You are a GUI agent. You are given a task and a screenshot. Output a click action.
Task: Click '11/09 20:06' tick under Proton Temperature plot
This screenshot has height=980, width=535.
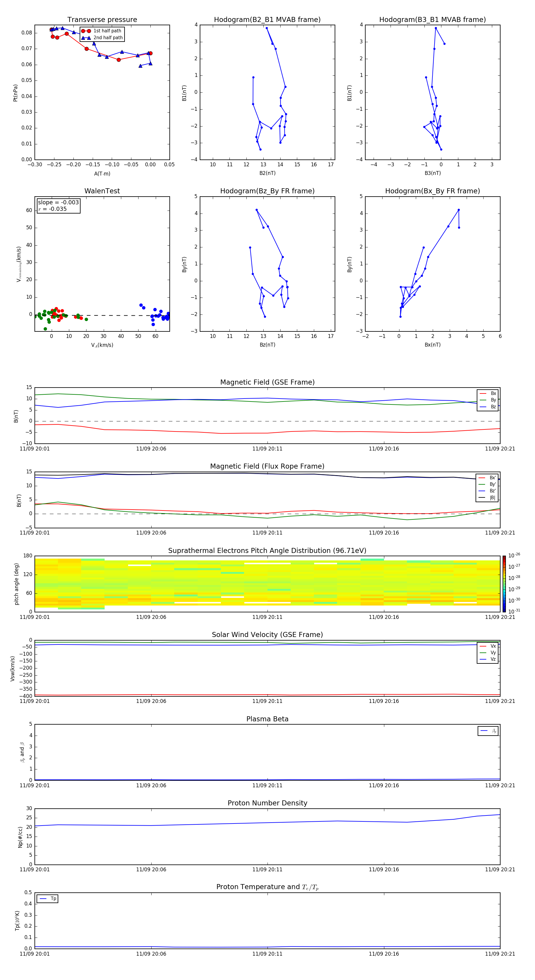pyautogui.click(x=151, y=954)
